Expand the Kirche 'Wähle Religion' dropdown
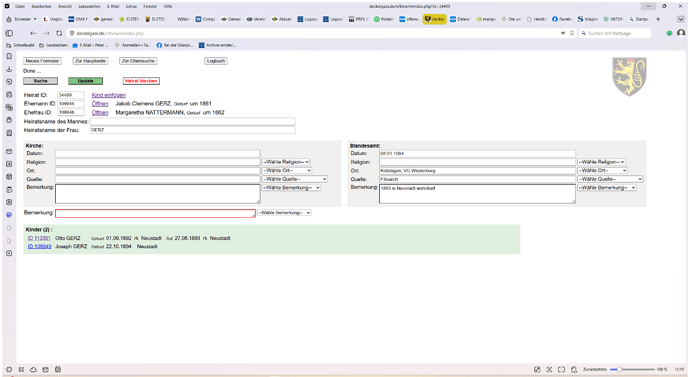The width and height of the screenshot is (690, 377). point(286,162)
